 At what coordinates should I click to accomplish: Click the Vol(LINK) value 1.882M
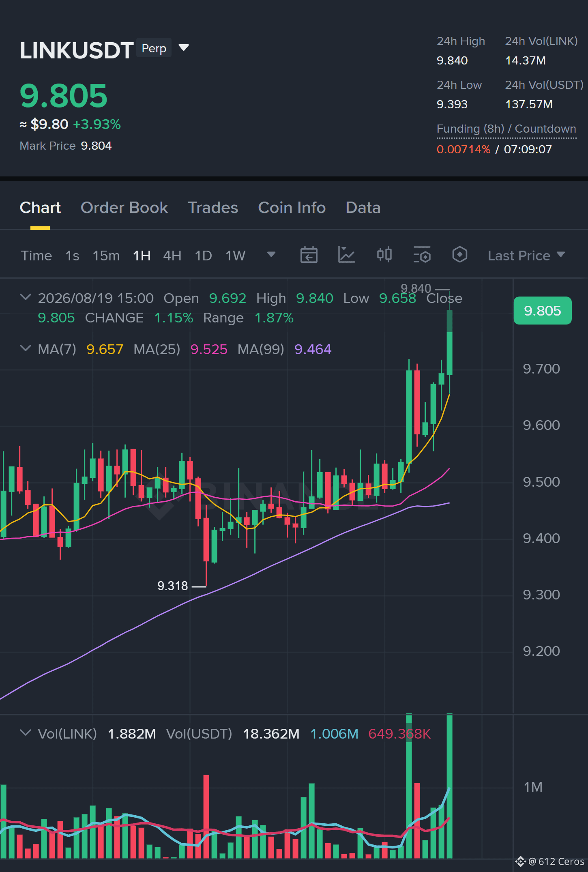132,734
